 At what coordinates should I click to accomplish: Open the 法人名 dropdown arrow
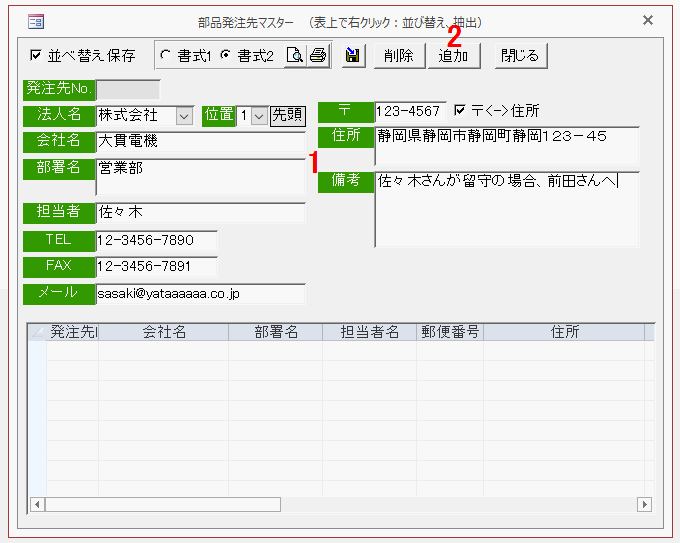coord(184,116)
